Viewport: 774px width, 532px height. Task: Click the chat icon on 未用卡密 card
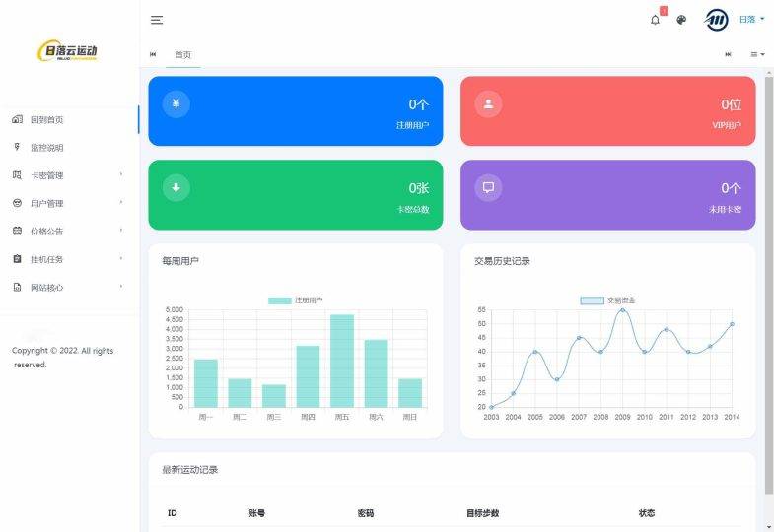click(488, 187)
